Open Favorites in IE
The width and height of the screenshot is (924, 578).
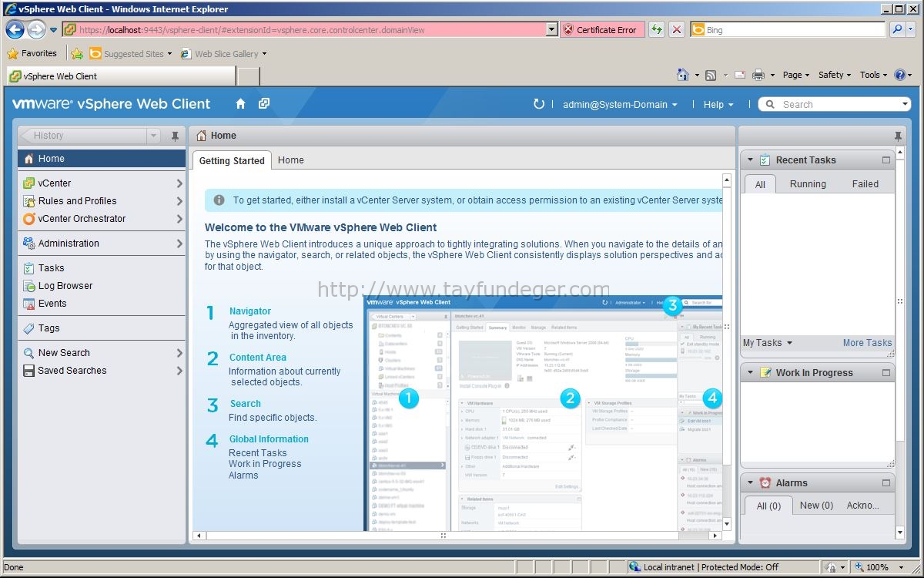32,54
